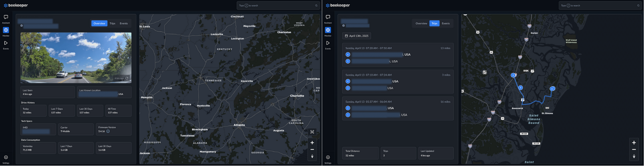
Task: Open Assistant chat icon in left window sidebar
Action: (6, 17)
